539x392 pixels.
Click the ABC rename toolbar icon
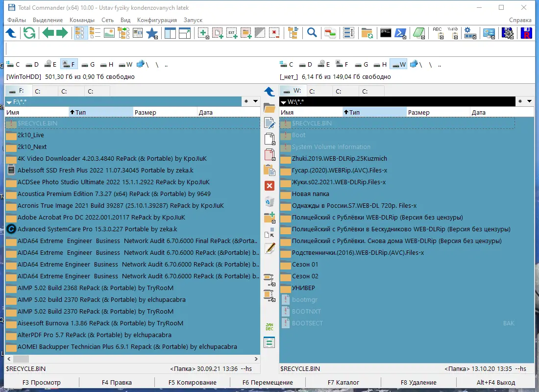438,33
